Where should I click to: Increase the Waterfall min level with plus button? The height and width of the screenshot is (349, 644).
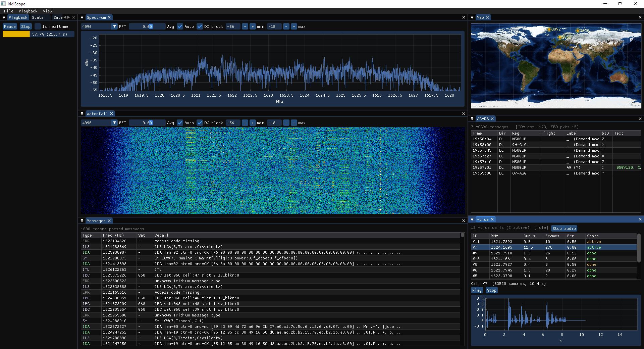pyautogui.click(x=253, y=123)
